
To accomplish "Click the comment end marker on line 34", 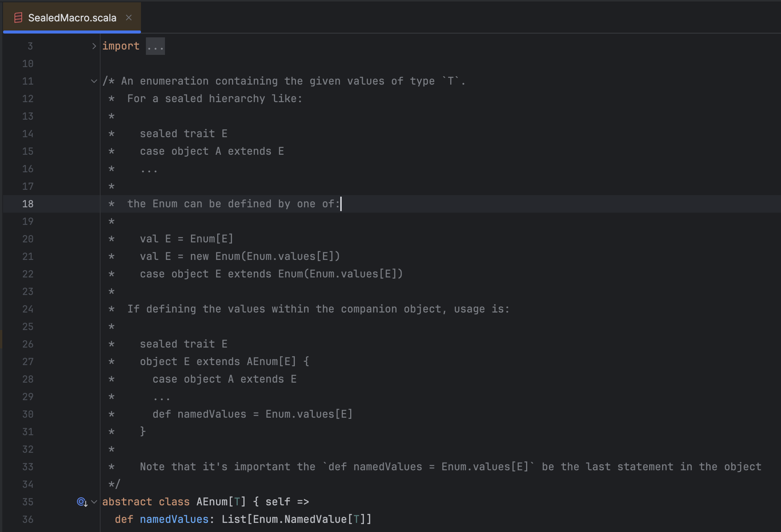I will coord(114,484).
